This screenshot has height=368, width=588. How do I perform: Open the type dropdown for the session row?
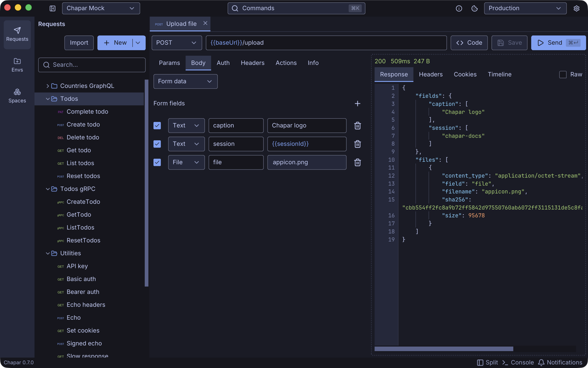tap(186, 144)
